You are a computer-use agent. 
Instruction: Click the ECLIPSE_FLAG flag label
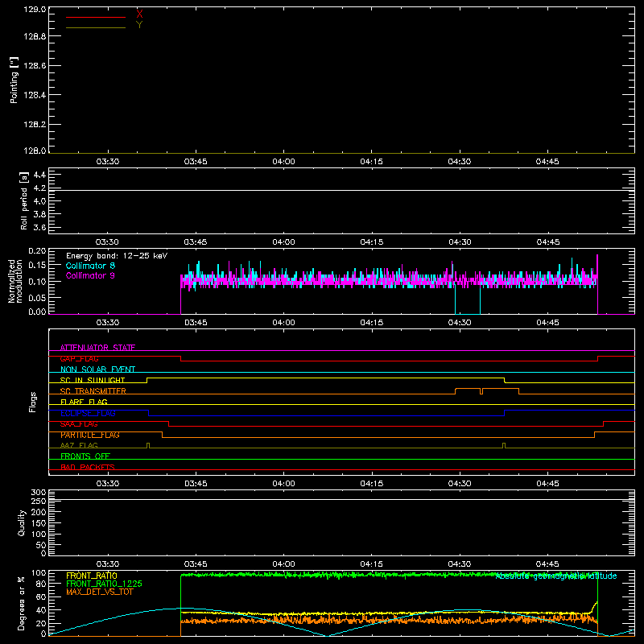[88, 413]
